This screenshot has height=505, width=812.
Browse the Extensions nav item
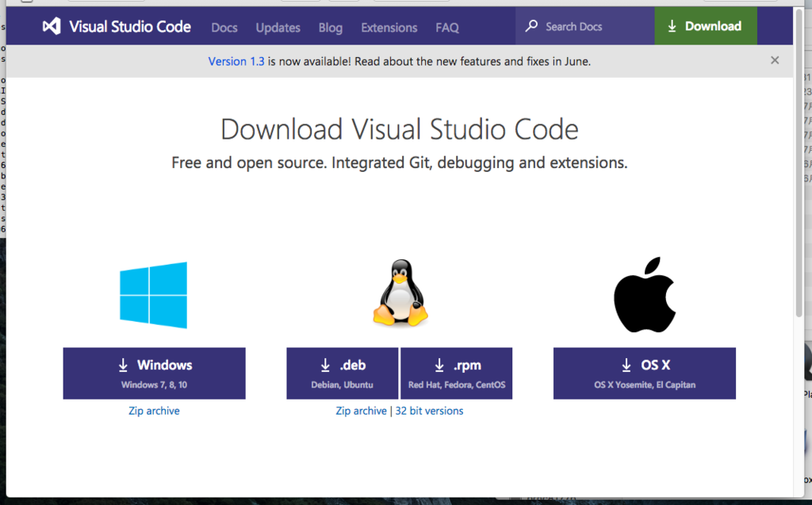point(389,28)
